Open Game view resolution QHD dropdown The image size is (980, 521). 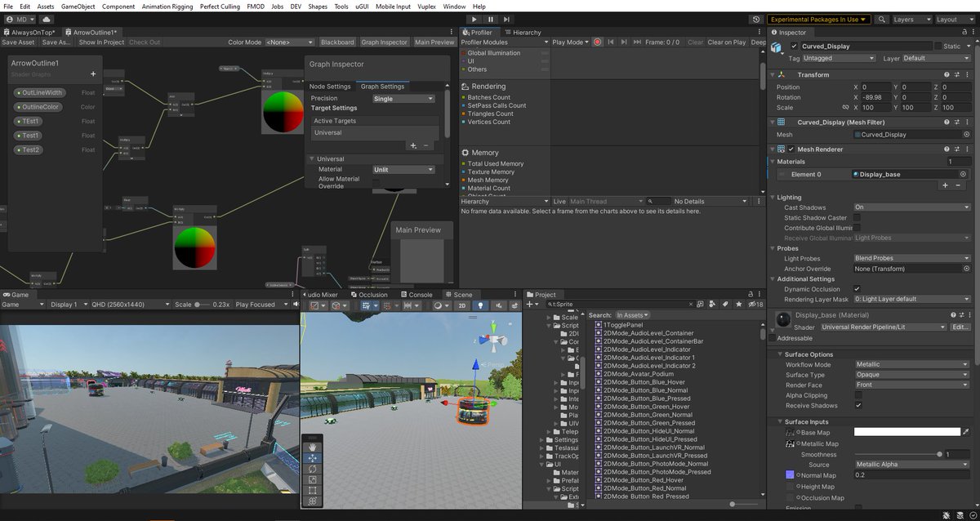130,305
